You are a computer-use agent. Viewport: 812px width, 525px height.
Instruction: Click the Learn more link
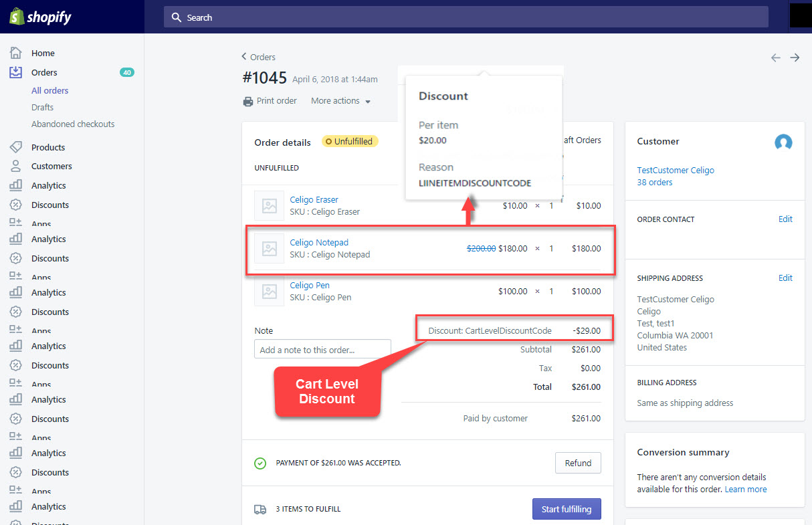click(x=746, y=489)
